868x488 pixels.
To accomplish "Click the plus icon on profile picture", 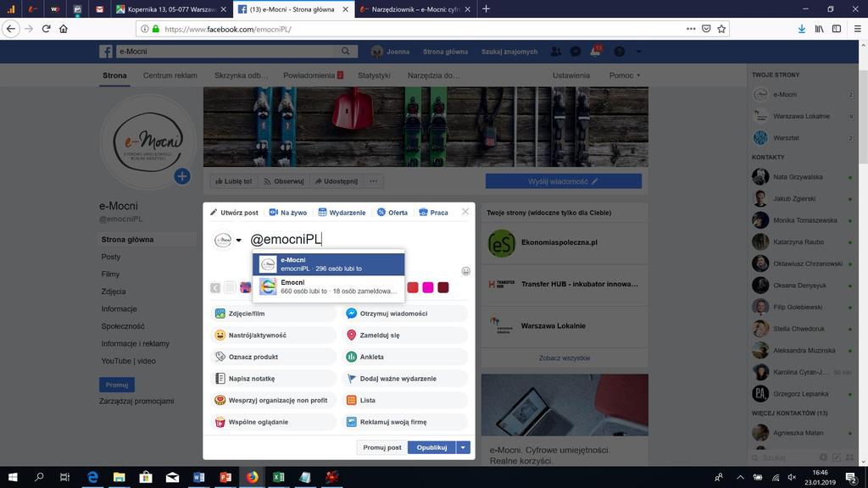I will pyautogui.click(x=182, y=176).
